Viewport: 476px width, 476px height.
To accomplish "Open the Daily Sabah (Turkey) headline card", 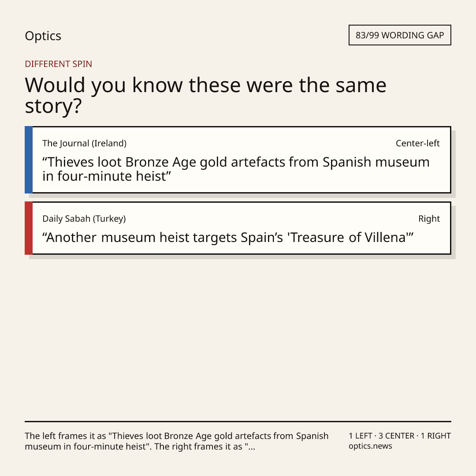I will coord(238,228).
